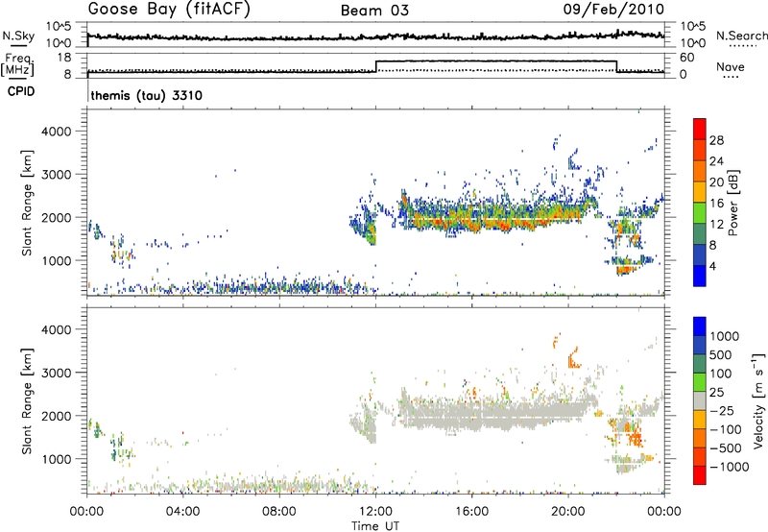This screenshot has height=532, width=768.
Task: Click the '20:00' time axis tick label
Action: point(567,512)
